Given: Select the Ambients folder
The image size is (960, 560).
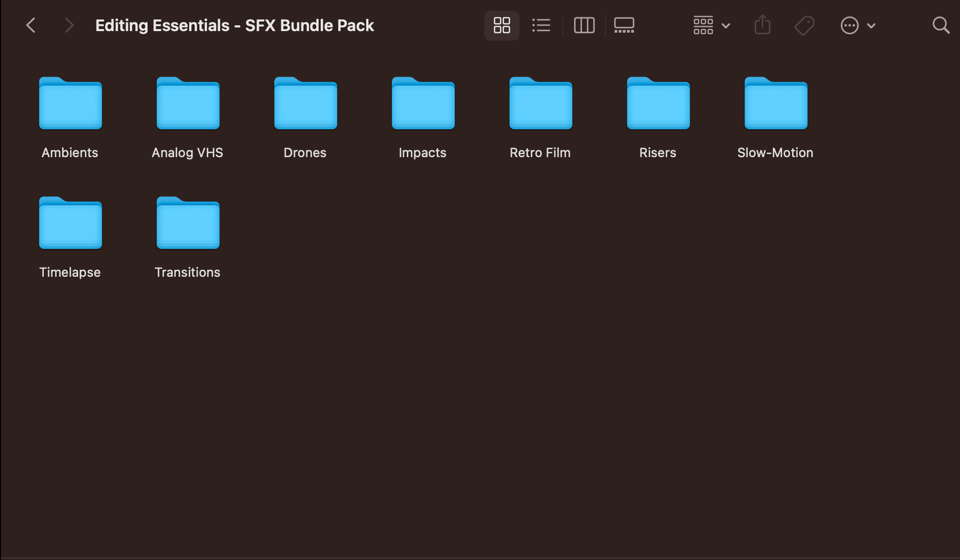Looking at the screenshot, I should click(x=70, y=104).
